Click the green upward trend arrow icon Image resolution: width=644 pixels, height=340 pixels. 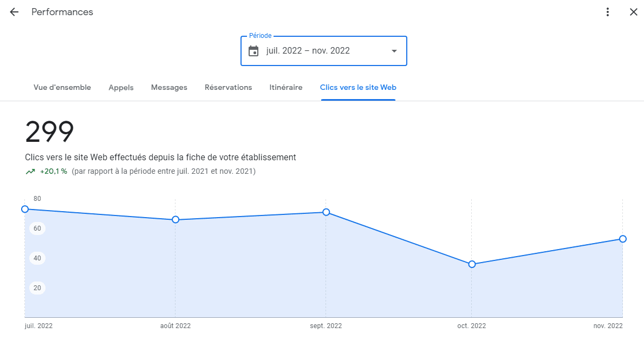click(x=30, y=171)
